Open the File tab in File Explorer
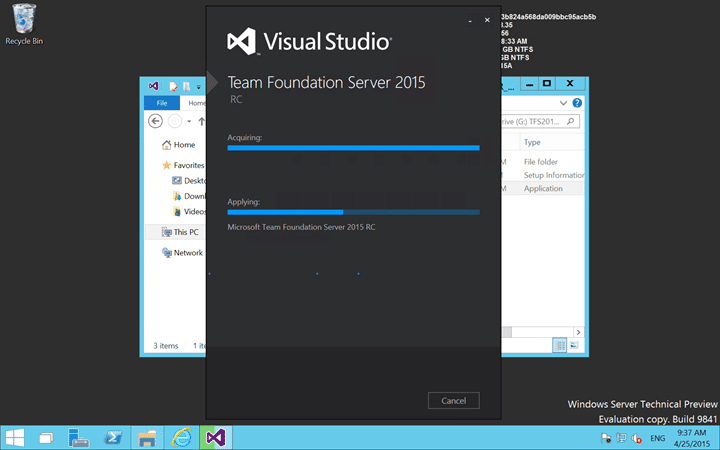This screenshot has height=450, width=720. tap(162, 103)
